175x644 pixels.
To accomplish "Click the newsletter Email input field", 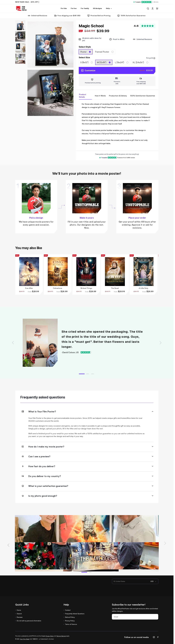I will [135, 616].
